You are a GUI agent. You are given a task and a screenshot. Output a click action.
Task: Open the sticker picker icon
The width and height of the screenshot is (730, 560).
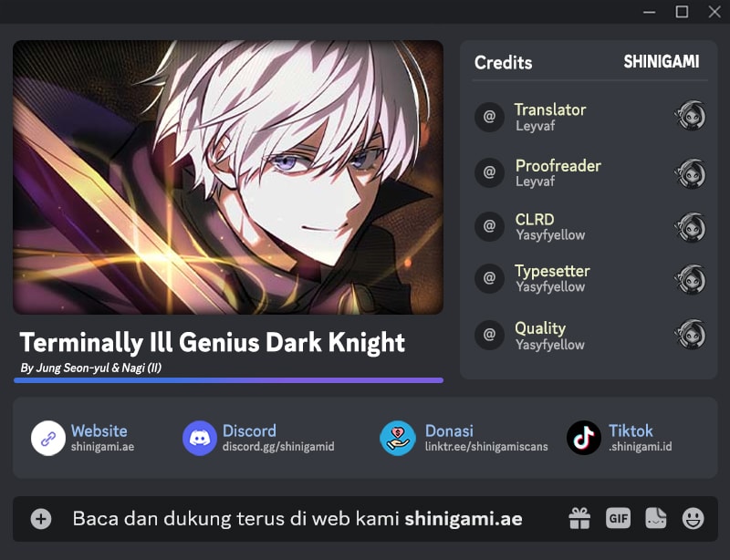[655, 518]
